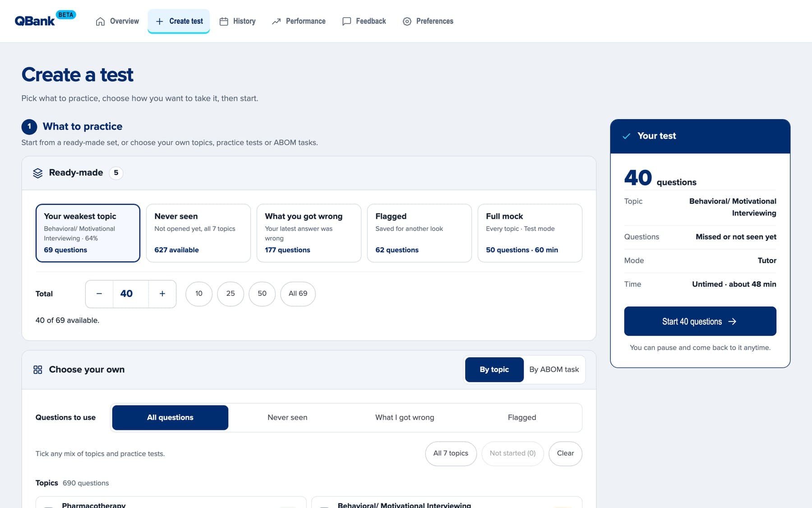Click the Ready-made stacked layers icon
The height and width of the screenshot is (508, 812).
click(x=38, y=173)
